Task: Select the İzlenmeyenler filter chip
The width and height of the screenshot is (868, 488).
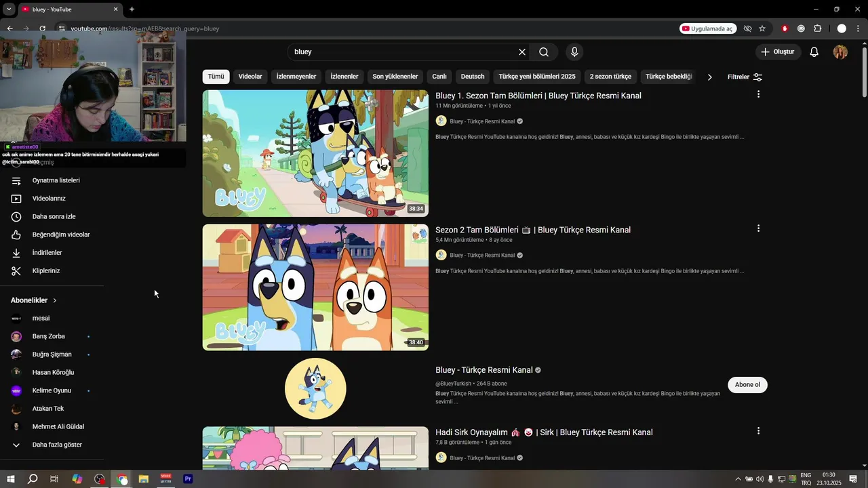Action: point(296,77)
